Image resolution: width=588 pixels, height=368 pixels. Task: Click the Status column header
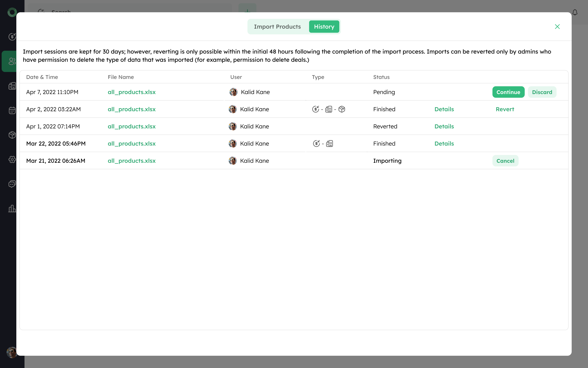(x=381, y=77)
